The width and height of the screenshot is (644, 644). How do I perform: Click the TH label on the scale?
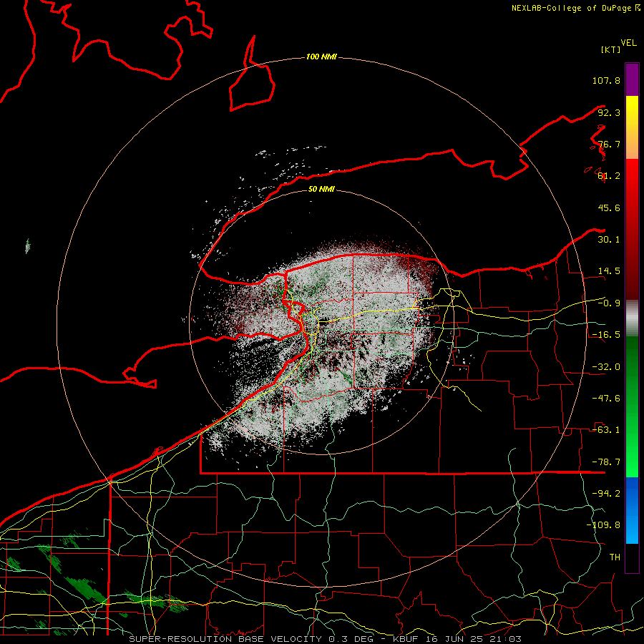[615, 557]
